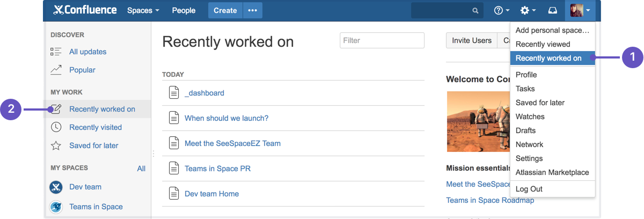Open the _dashboard page
The image size is (644, 219).
point(204,93)
